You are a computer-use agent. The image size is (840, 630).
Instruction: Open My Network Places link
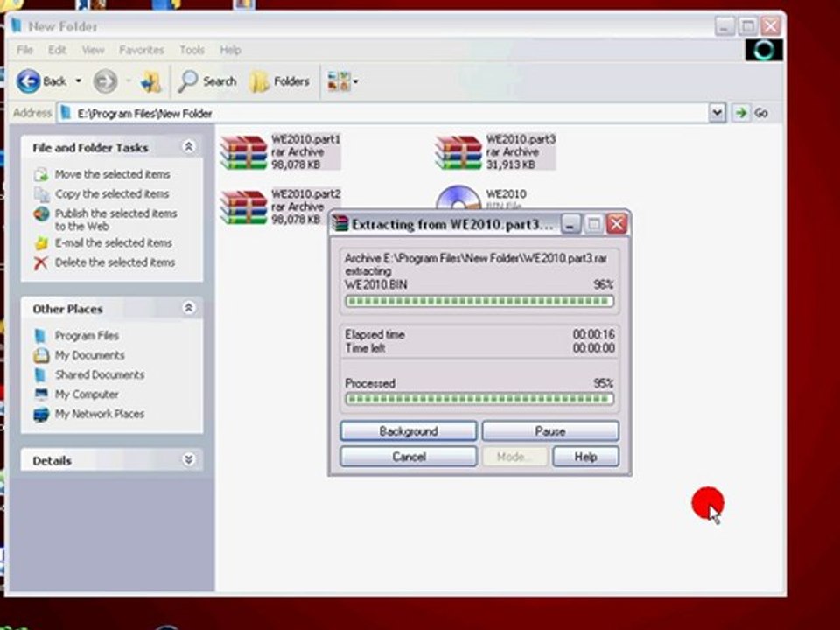100,414
